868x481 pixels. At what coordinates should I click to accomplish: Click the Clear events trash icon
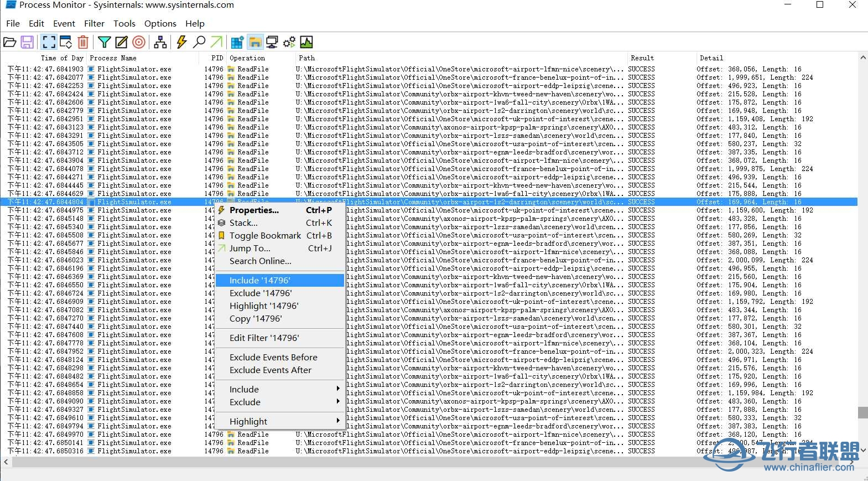pos(83,42)
